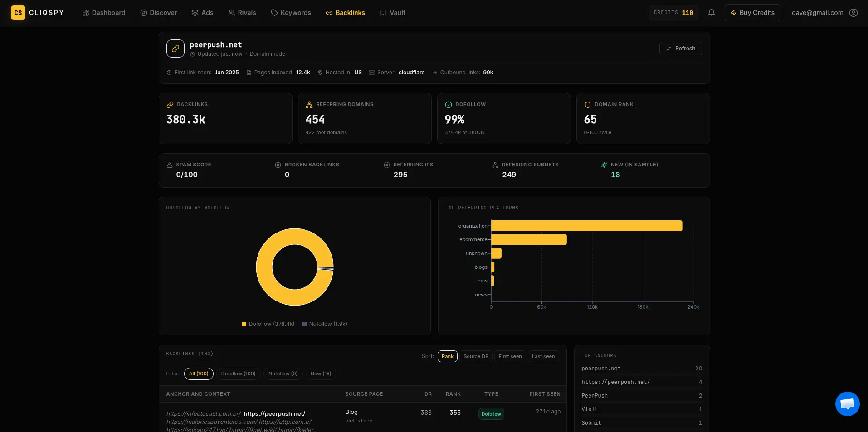Open the Dashboard nav item
This screenshot has height=432, width=868.
pos(104,13)
